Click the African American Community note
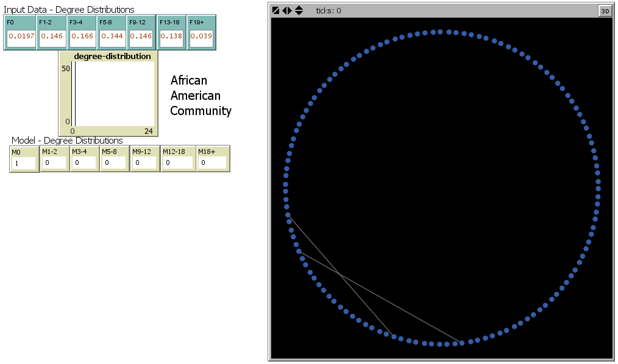 [201, 96]
